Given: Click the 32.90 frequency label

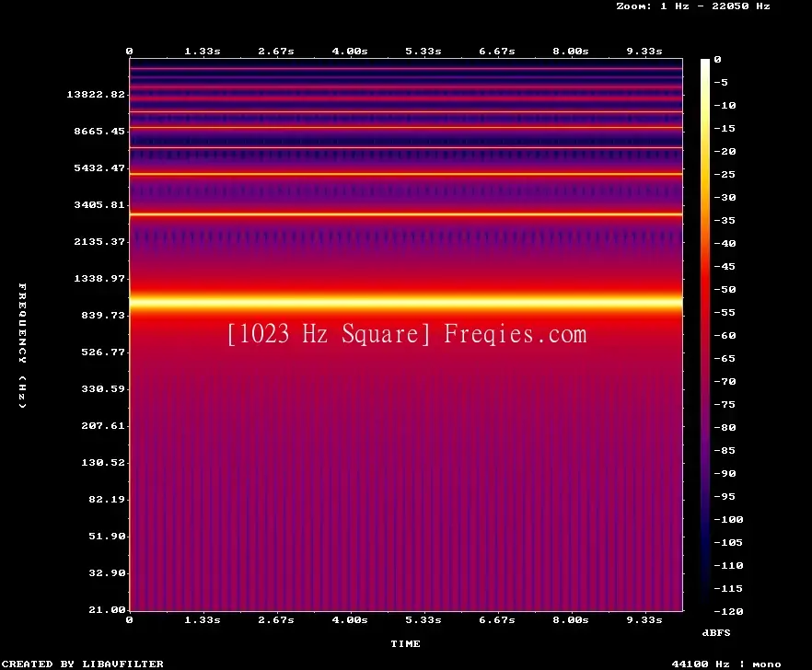Looking at the screenshot, I should (x=107, y=572).
